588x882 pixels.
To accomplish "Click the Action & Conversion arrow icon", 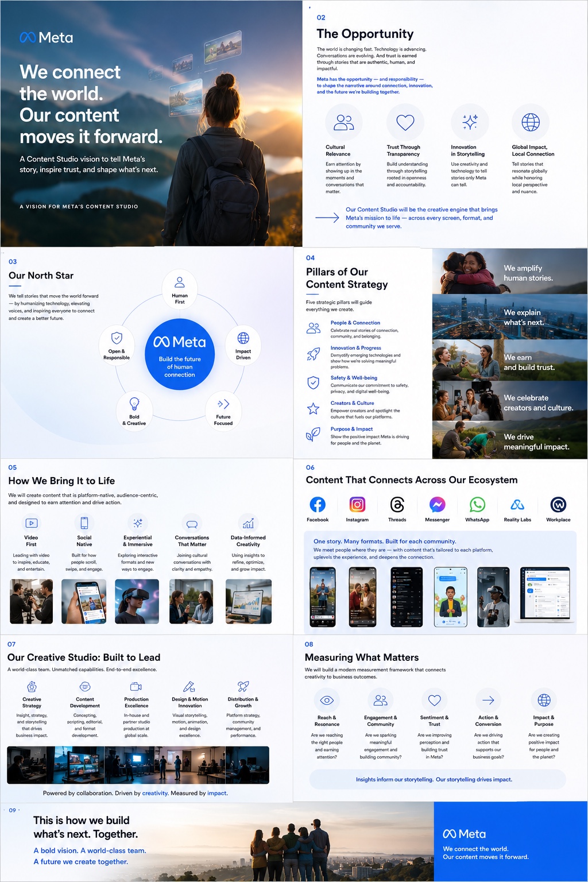I will pos(489,701).
